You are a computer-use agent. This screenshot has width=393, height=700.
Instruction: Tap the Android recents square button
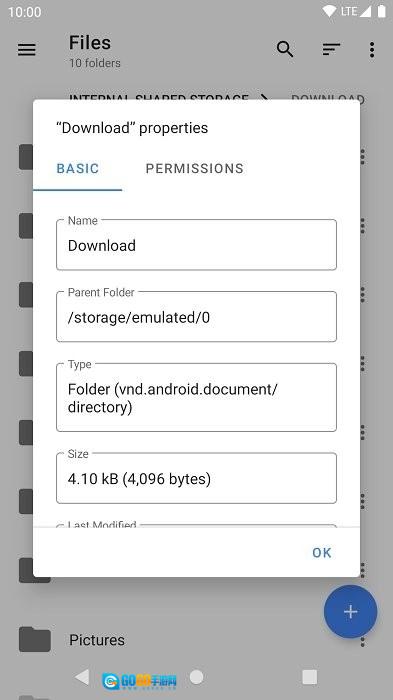[x=309, y=677]
